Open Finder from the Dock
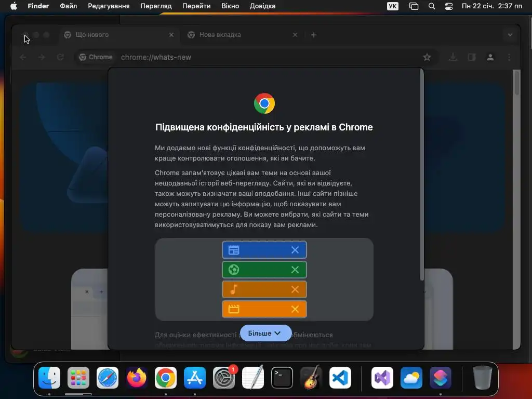532x399 pixels. pyautogui.click(x=49, y=378)
